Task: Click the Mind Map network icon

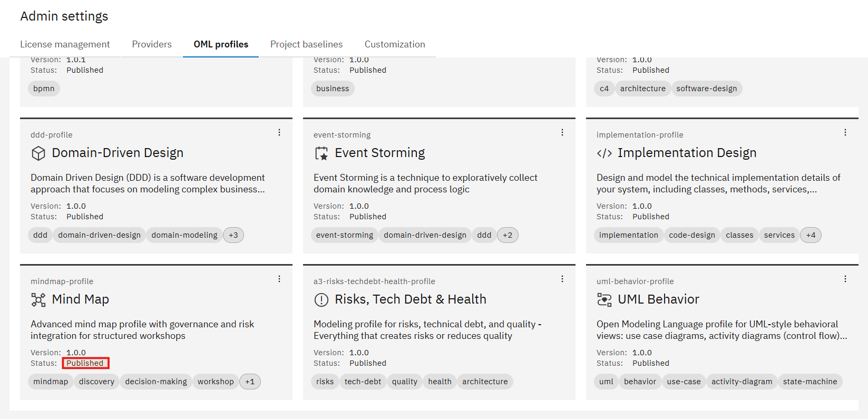Action: (x=38, y=300)
